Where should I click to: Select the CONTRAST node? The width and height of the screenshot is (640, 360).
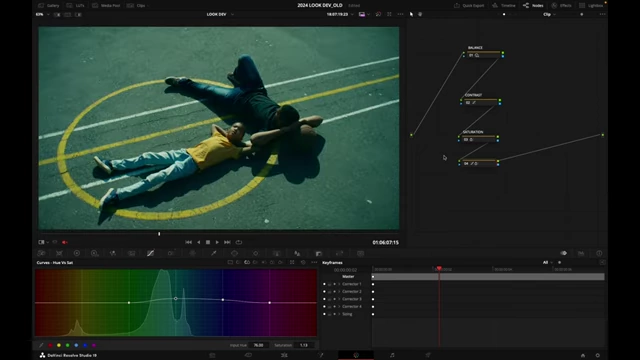coord(480,102)
